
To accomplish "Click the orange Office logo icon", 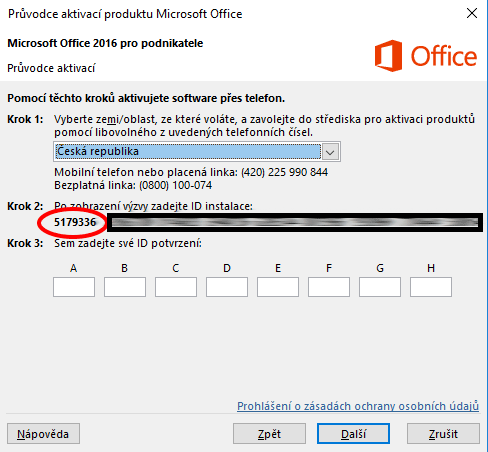I will pyautogui.click(x=388, y=56).
